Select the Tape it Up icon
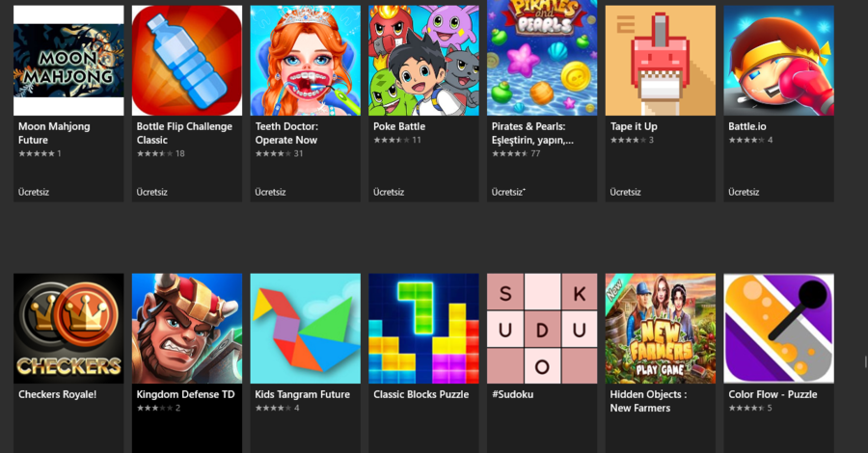 tap(661, 61)
